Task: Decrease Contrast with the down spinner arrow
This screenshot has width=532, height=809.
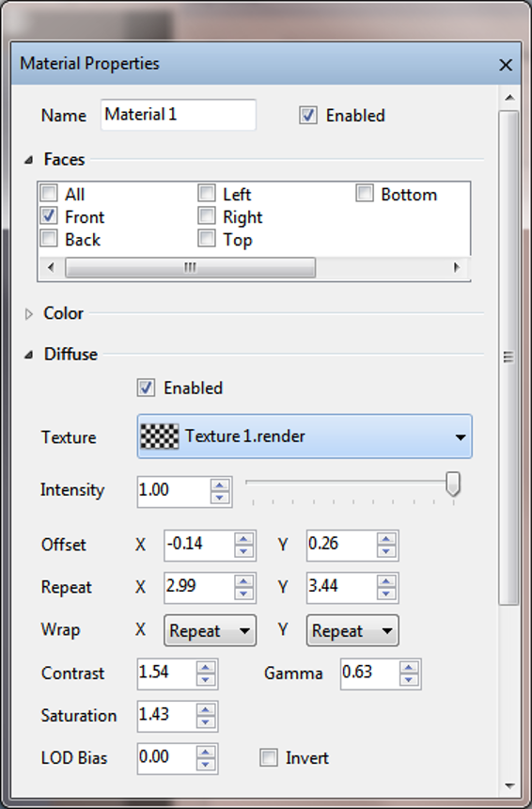Action: pos(205,679)
